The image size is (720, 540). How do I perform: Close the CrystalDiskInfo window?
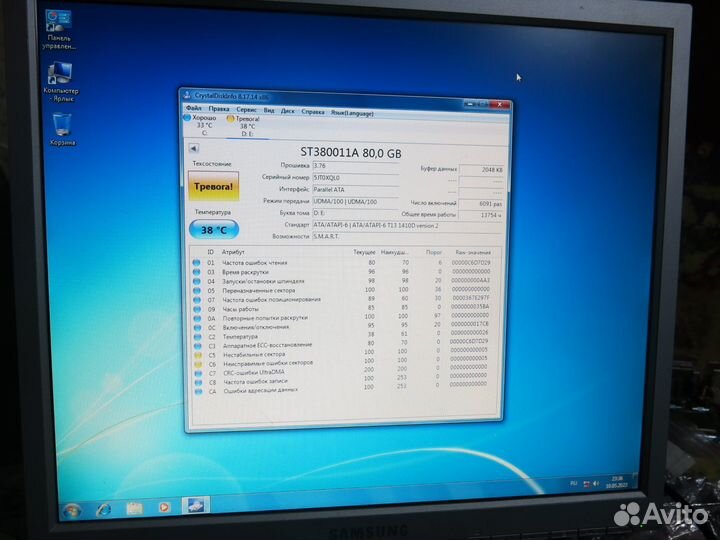[500, 105]
